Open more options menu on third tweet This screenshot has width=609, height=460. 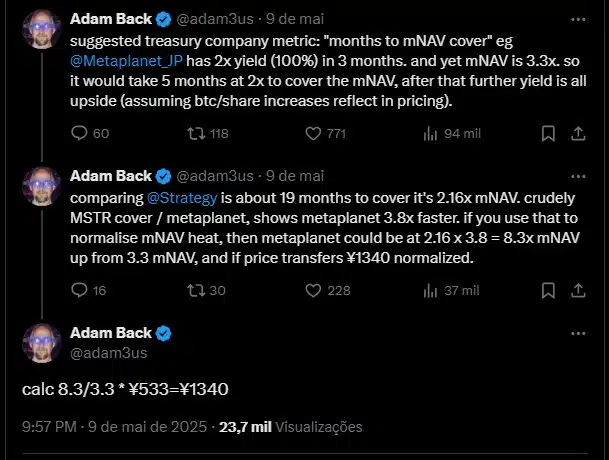(x=578, y=333)
